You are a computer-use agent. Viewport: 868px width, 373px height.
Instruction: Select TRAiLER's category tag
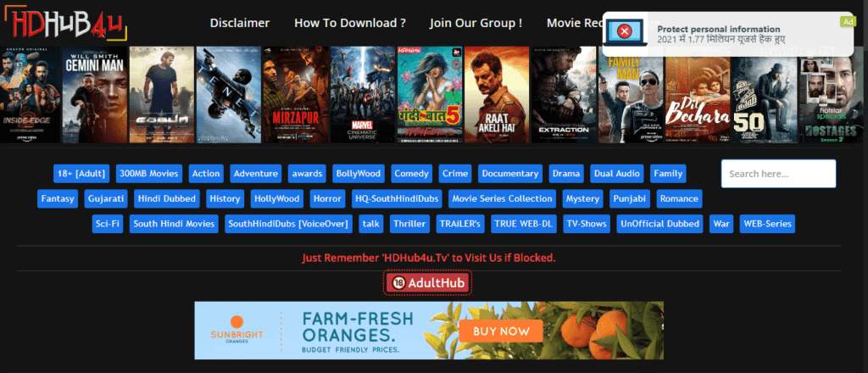pyautogui.click(x=460, y=224)
